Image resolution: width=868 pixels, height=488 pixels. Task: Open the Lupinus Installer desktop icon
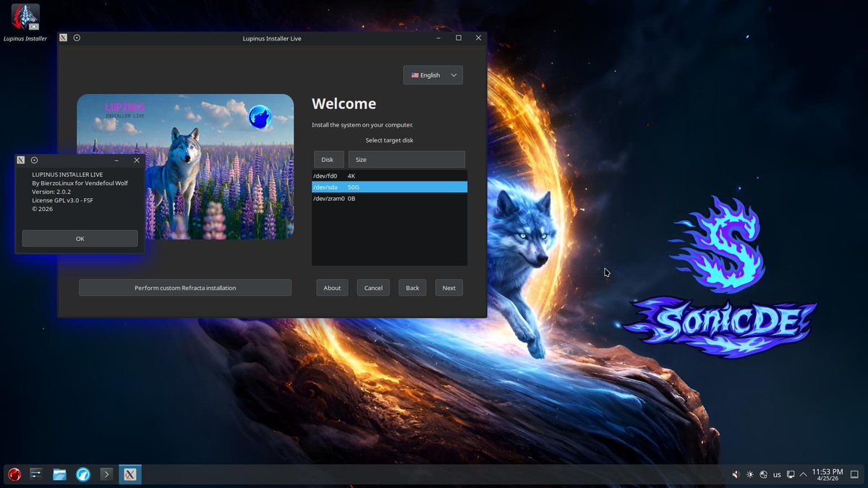(x=25, y=22)
